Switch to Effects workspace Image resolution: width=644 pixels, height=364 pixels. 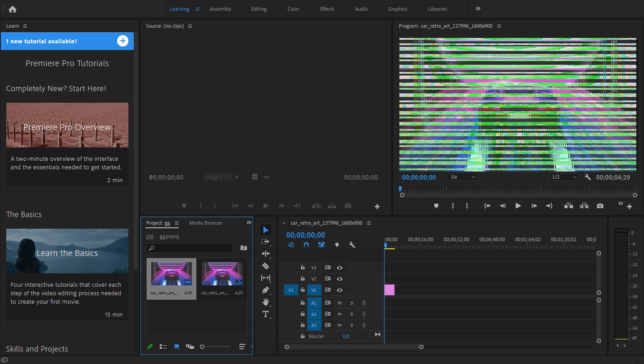click(327, 9)
